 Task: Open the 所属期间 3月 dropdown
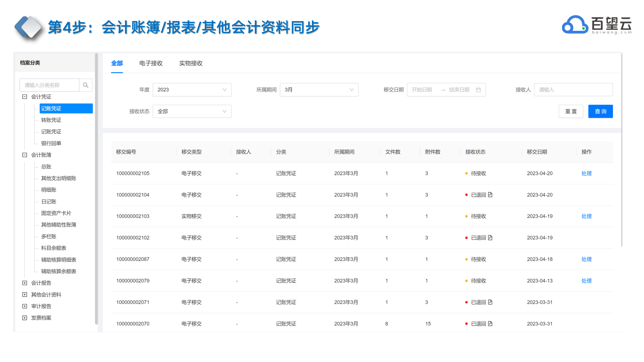click(x=319, y=90)
